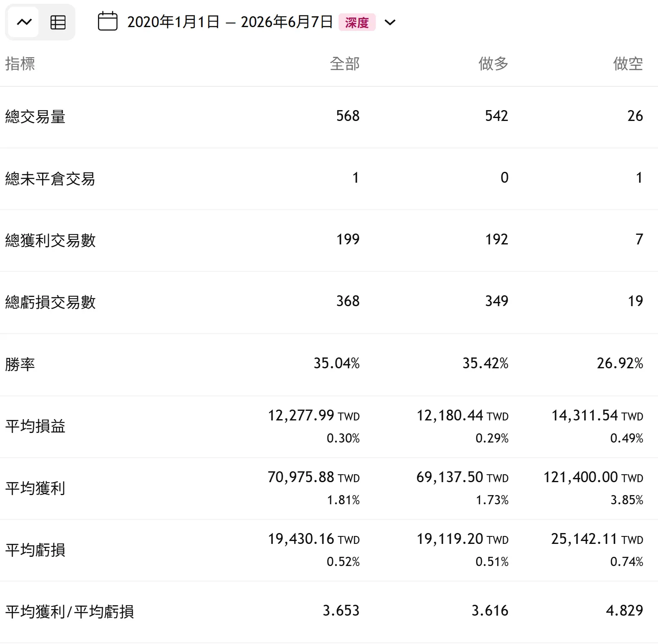Select long average profit 69,137.50 TWD
Viewport: 658px width, 644px height.
[x=462, y=477]
